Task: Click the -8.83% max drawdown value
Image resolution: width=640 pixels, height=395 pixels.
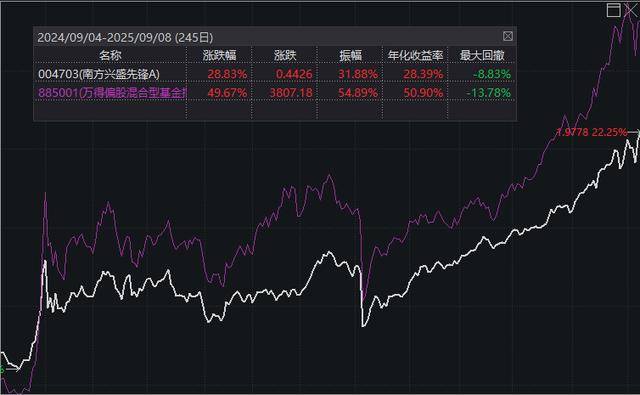Action: click(x=492, y=74)
